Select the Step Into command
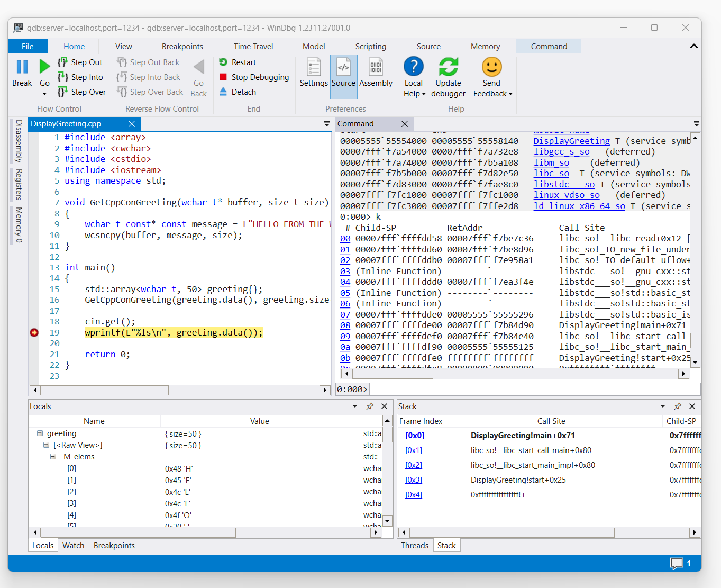Viewport: 721px width, 588px height. 80,77
